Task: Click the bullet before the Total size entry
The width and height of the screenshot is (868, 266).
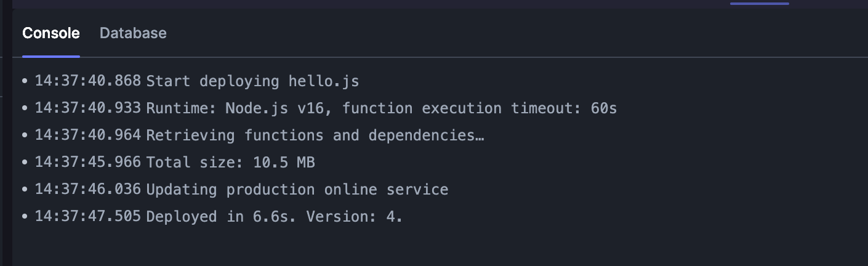Action: (x=25, y=163)
